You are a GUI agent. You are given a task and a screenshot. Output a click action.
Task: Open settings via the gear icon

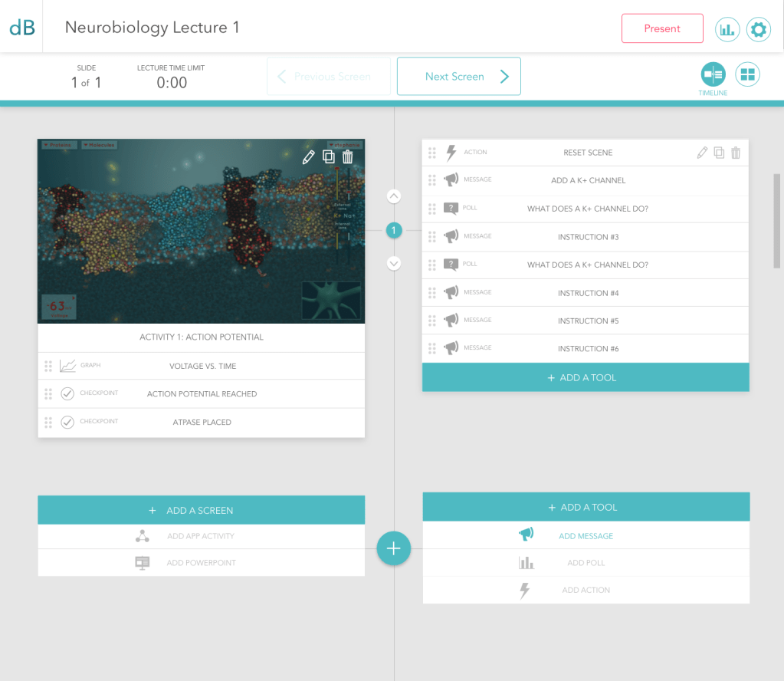758,29
